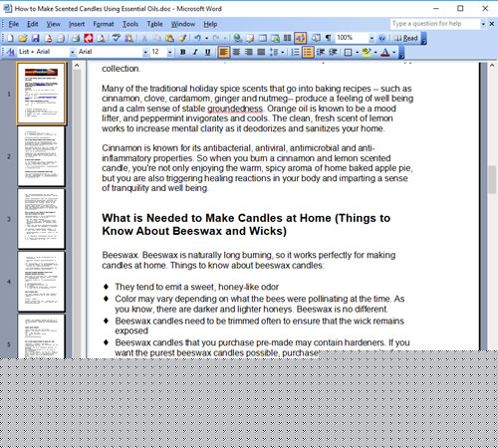Screen dimensions: 498x448
Task: Open the Insert menu
Action: point(77,24)
